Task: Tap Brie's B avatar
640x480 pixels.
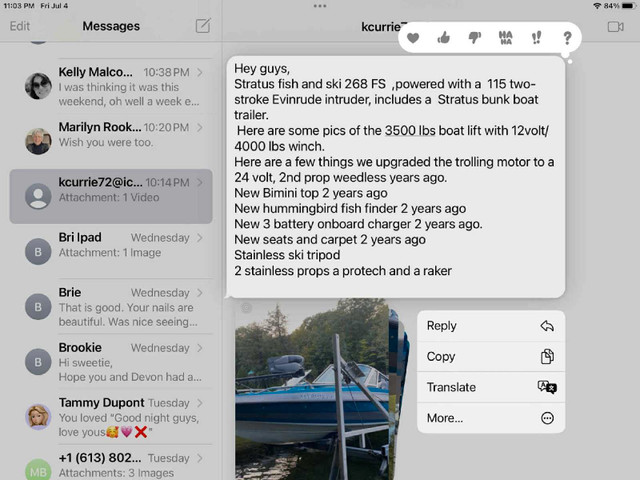Action: (38, 307)
